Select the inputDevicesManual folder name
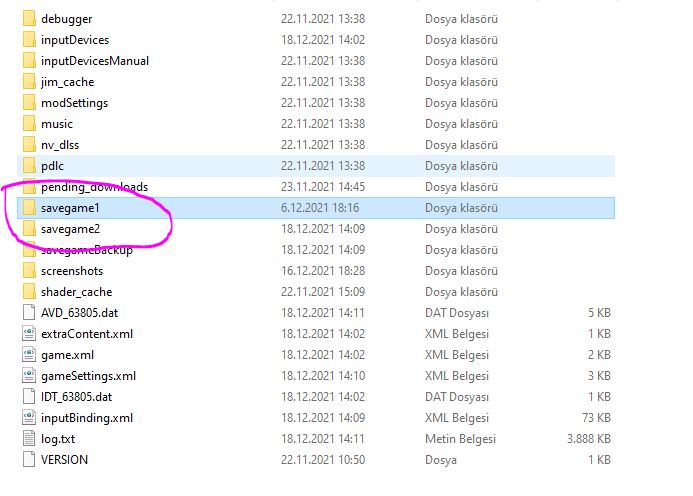 (x=95, y=61)
